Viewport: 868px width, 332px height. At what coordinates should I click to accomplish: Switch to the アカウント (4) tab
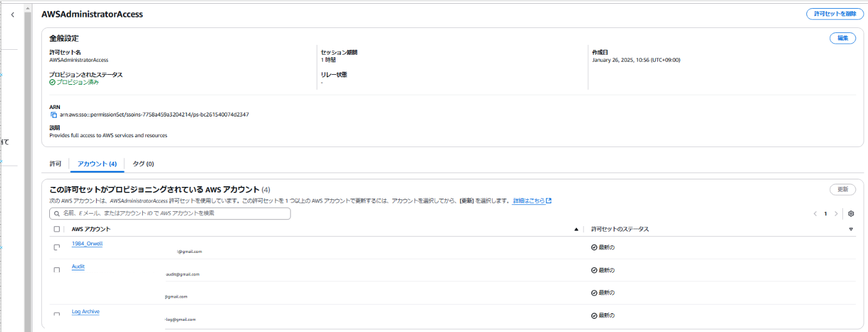[97, 164]
